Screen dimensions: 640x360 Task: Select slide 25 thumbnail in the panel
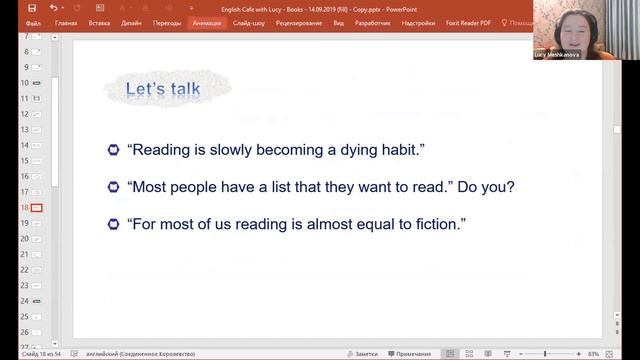point(36,317)
